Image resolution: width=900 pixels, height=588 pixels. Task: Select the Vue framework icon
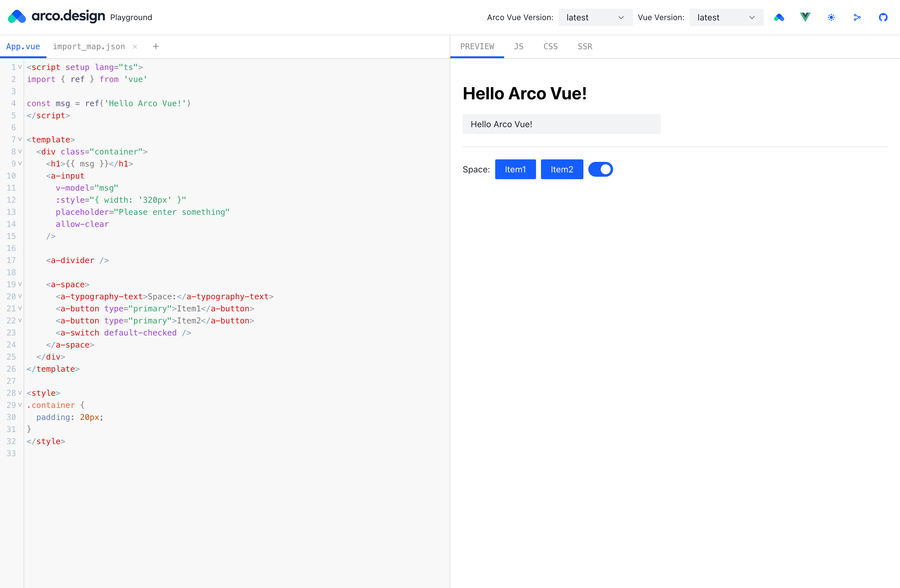coord(805,17)
